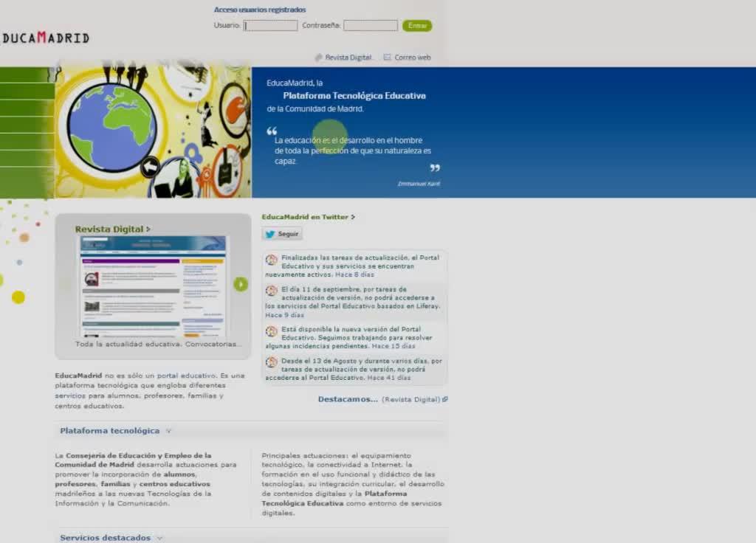Click avatar of tweet 'Desde el 13 de Agosto'
Viewport: 756px width, 543px height.
point(272,362)
